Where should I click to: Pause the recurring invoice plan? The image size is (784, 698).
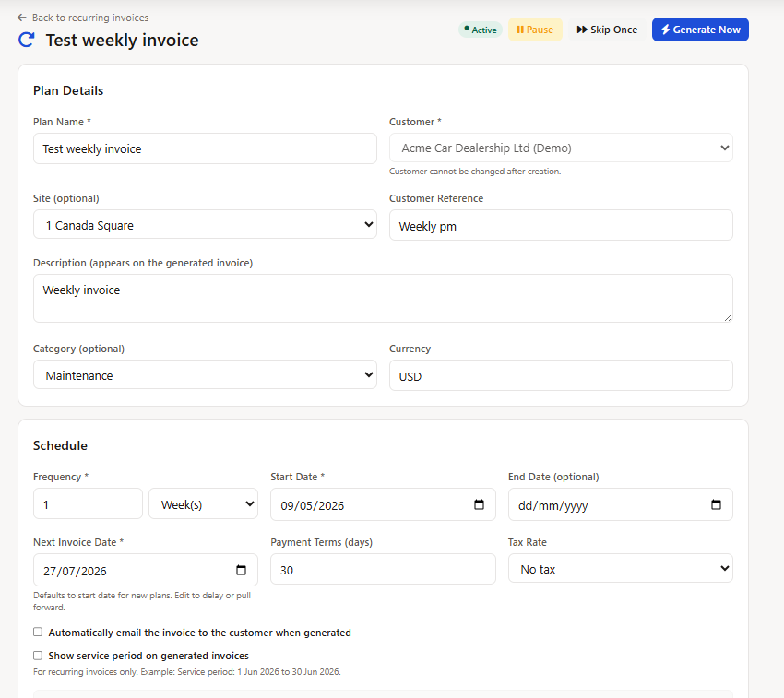coord(535,30)
